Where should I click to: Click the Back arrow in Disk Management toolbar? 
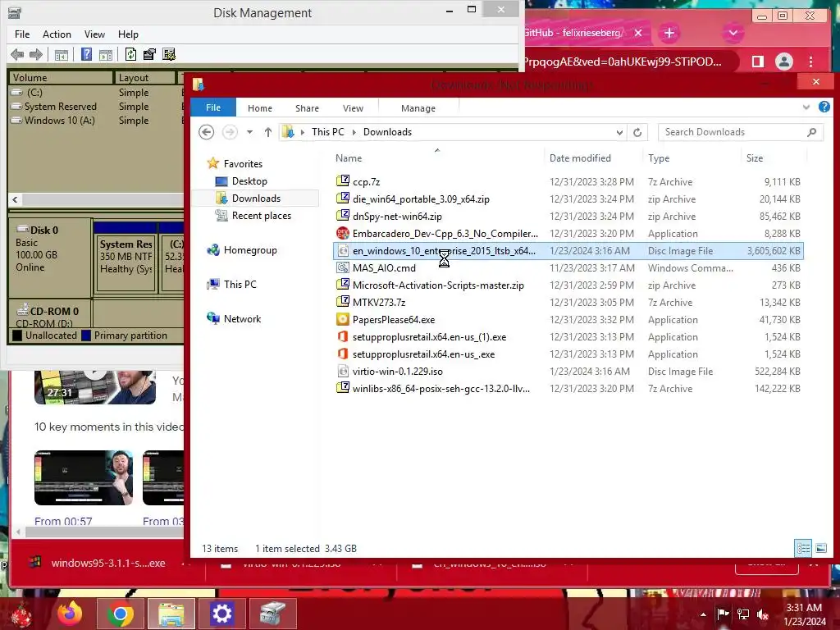point(17,54)
